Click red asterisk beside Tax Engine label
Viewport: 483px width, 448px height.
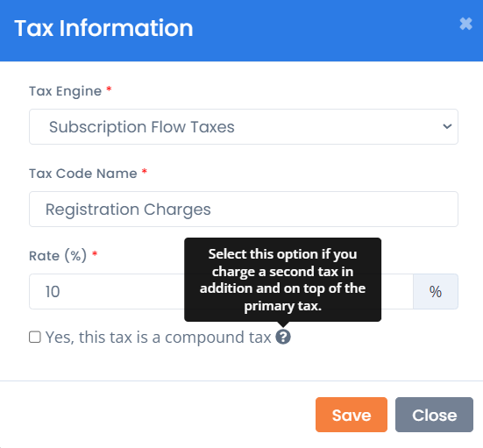point(109,89)
